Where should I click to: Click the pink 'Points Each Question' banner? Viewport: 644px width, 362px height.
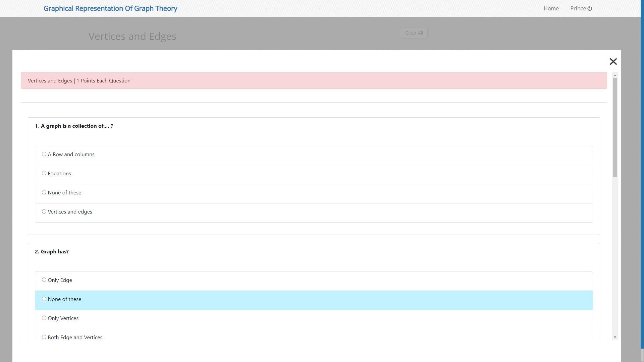pos(314,80)
